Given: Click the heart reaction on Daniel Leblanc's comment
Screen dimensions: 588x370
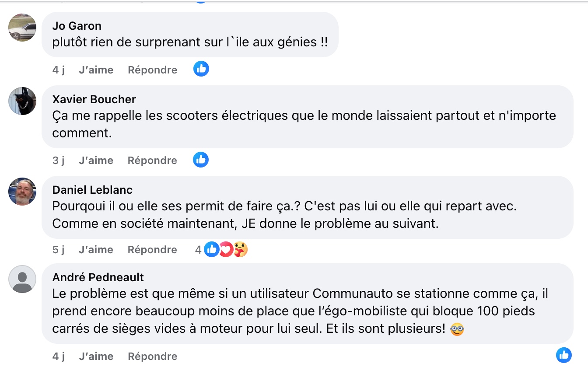Looking at the screenshot, I should pyautogui.click(x=225, y=249).
